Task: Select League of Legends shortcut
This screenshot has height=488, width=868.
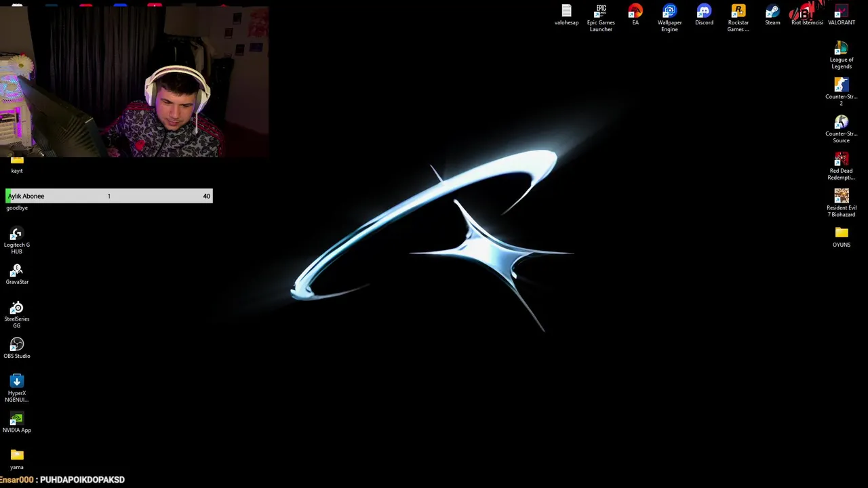Action: click(x=842, y=56)
